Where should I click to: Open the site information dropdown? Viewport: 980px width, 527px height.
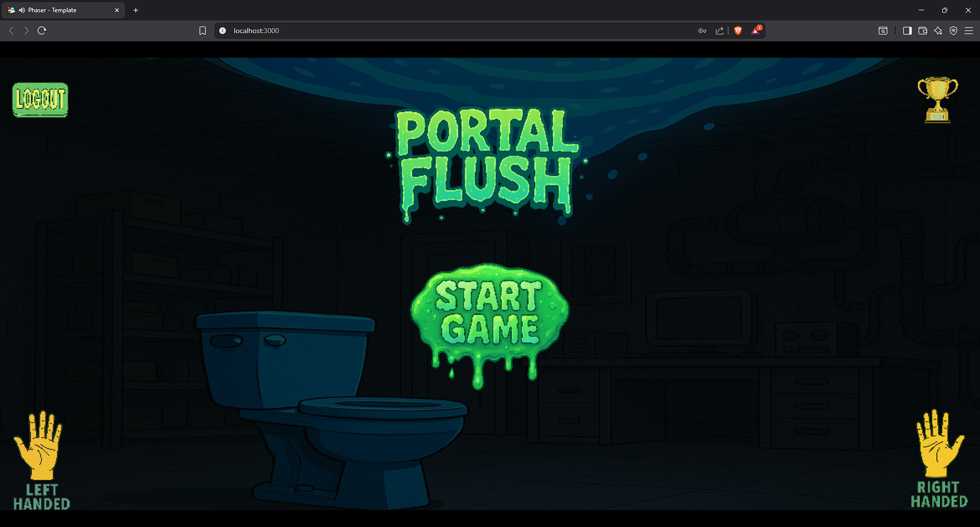pos(222,31)
